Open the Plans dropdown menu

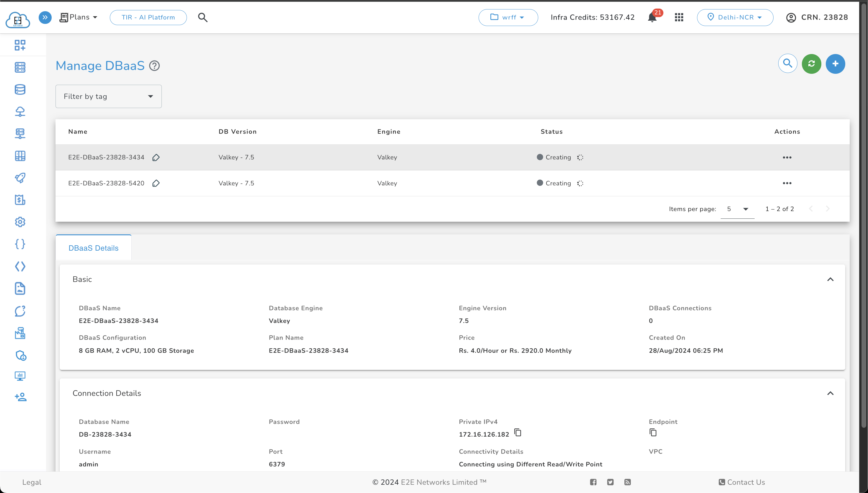click(79, 17)
